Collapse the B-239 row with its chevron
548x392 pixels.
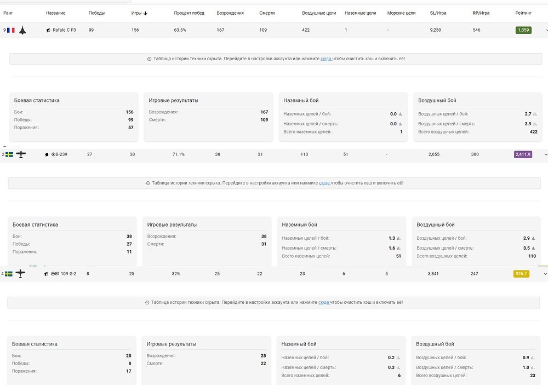[x=546, y=154]
